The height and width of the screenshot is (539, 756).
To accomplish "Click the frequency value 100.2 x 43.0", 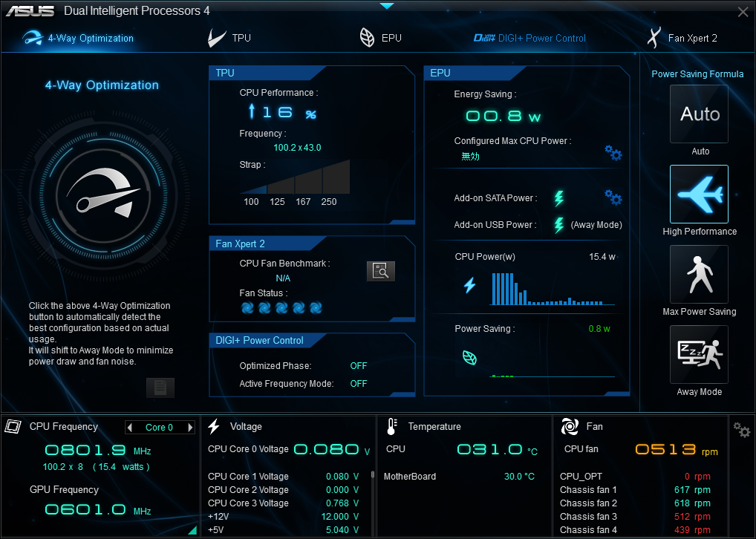I will point(297,148).
